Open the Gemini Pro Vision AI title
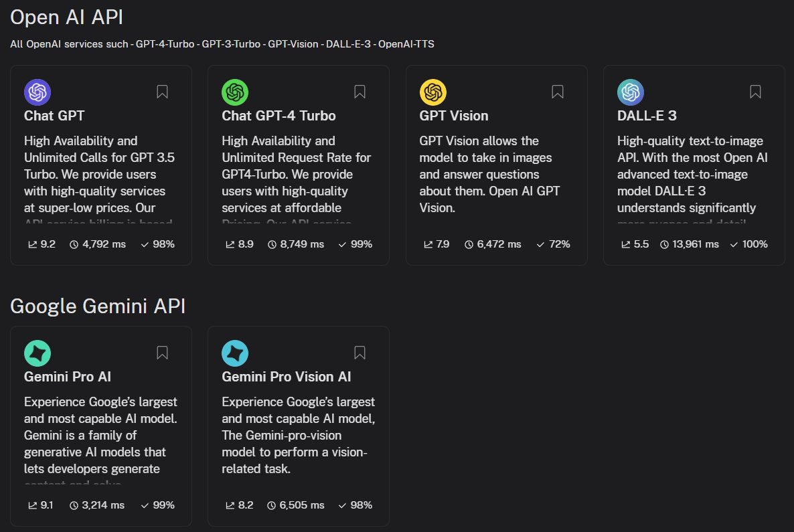This screenshot has width=794, height=532. pyautogui.click(x=286, y=377)
